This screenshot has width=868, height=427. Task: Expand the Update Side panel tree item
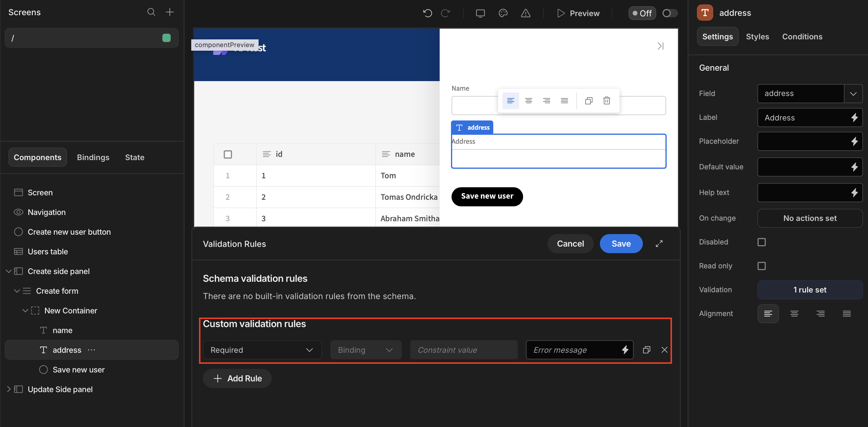[x=9, y=389]
